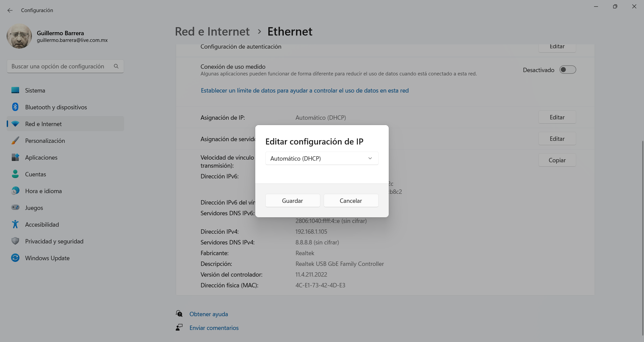Expand the Automático (DHCP) dropdown

coord(322,158)
